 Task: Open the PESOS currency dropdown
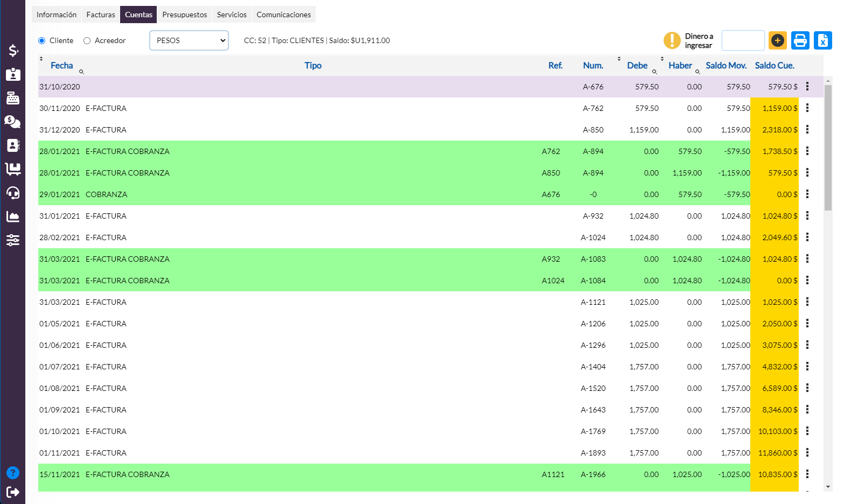coord(189,40)
